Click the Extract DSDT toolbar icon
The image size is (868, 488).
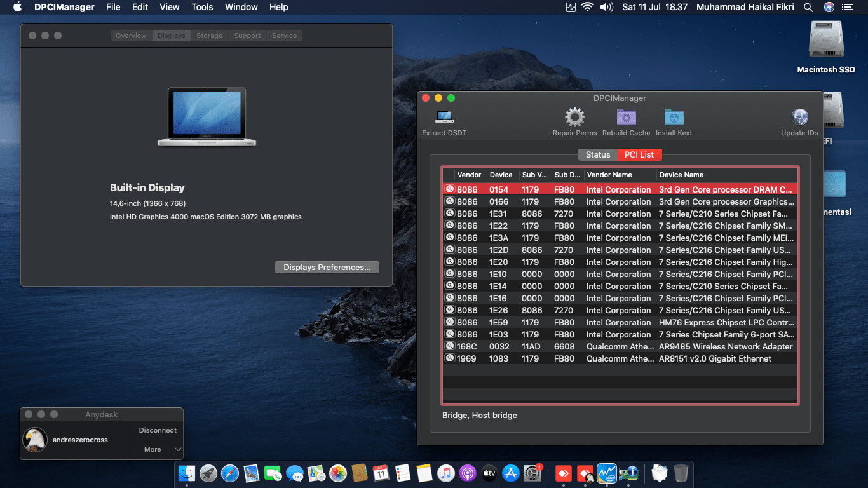pyautogui.click(x=444, y=118)
